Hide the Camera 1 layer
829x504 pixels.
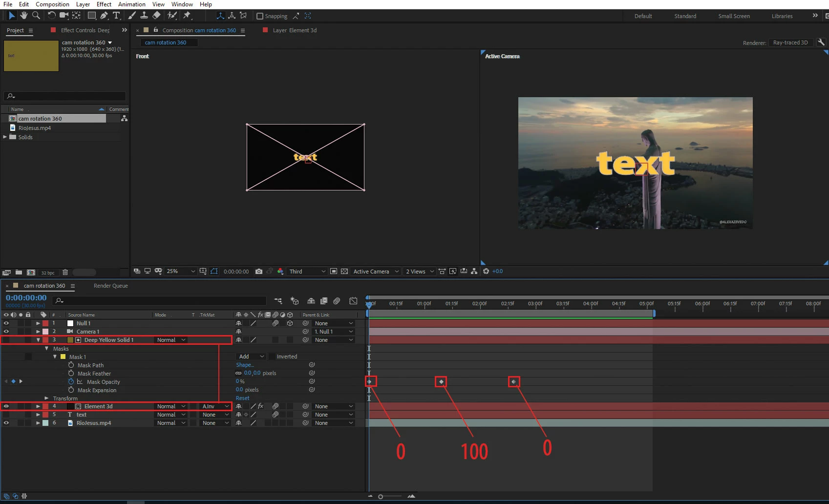(x=6, y=332)
